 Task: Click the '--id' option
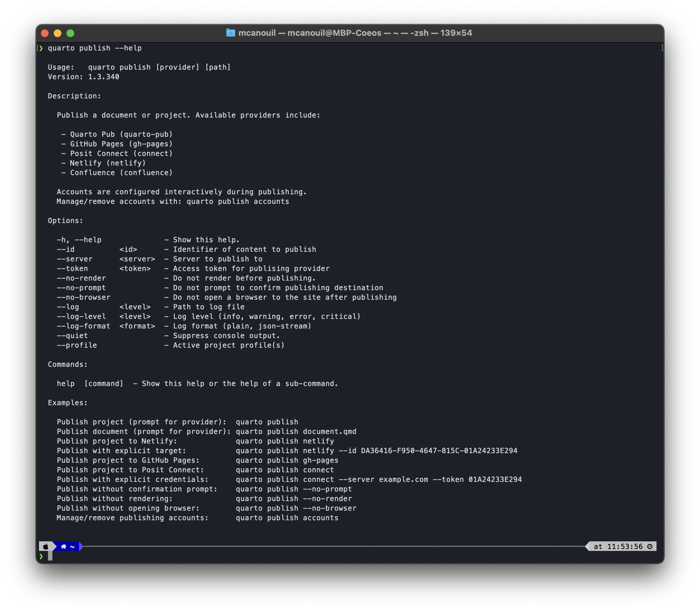(x=66, y=249)
